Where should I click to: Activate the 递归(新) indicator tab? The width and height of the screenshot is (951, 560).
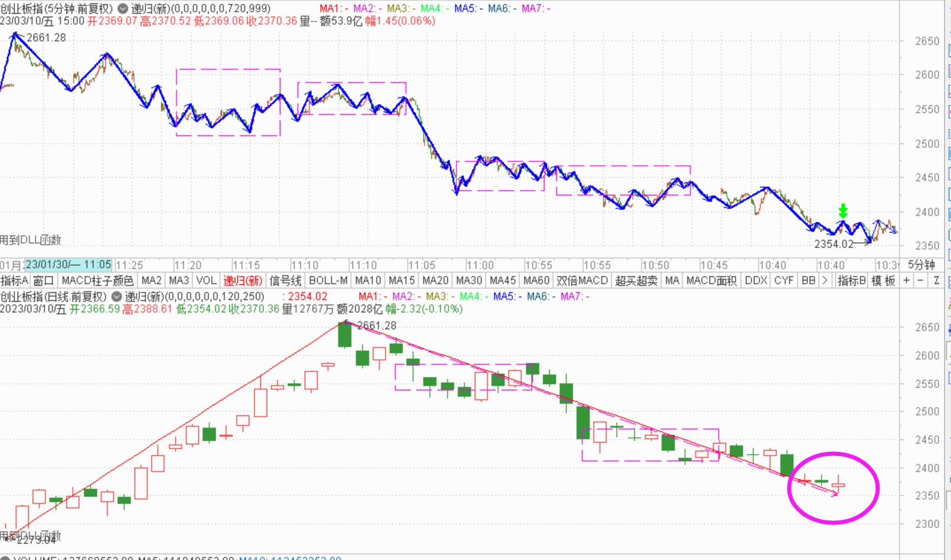pos(242,281)
